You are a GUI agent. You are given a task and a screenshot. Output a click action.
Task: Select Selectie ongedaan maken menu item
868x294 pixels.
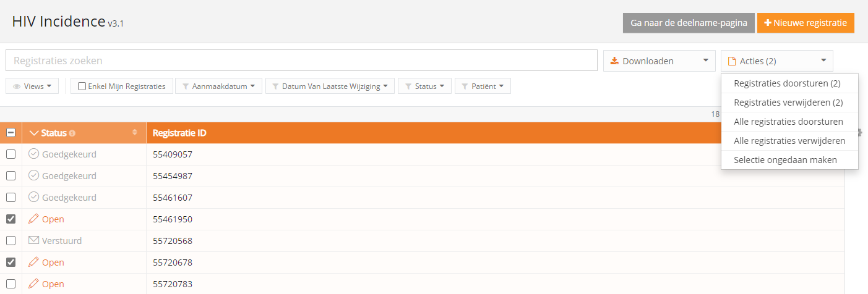(x=785, y=160)
